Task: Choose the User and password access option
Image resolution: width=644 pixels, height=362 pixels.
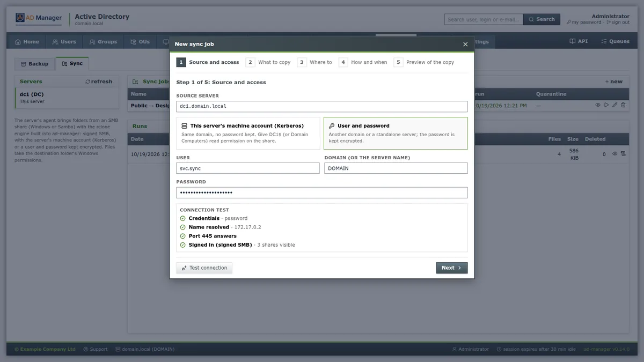Action: [396, 133]
